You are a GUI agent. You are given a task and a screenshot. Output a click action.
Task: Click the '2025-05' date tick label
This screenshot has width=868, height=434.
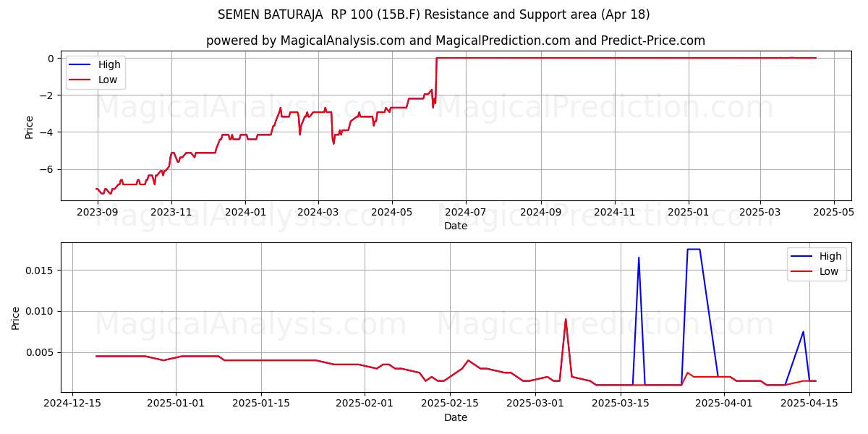833,212
